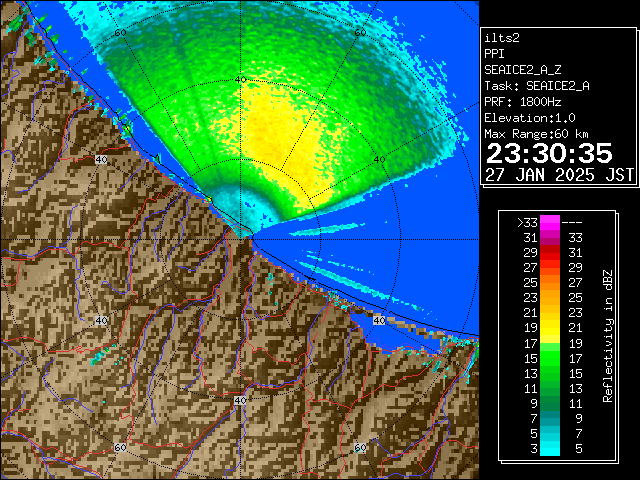Screen dimensions: 640x480
Task: Click the '60' ring label in the northwest echo
Action: click(120, 33)
